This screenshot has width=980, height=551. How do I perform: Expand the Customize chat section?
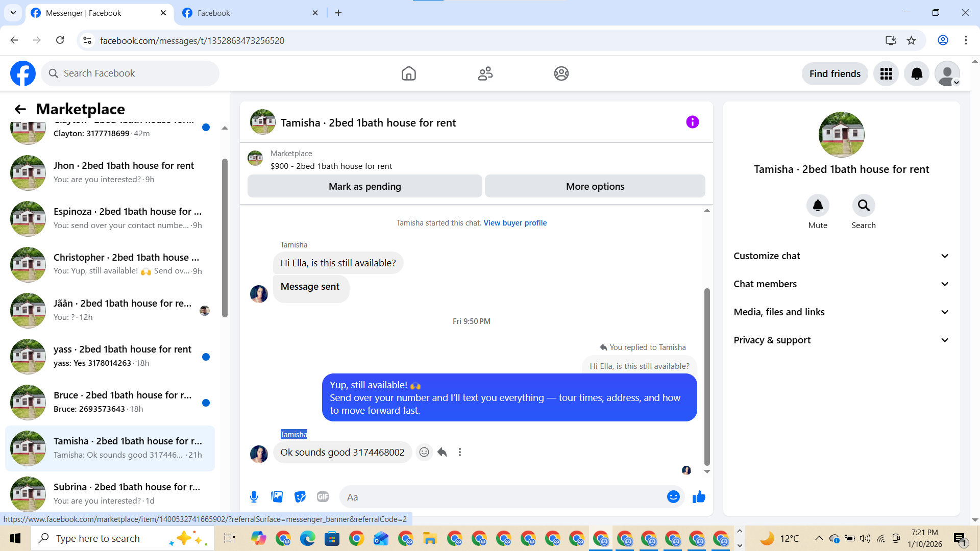(x=841, y=256)
